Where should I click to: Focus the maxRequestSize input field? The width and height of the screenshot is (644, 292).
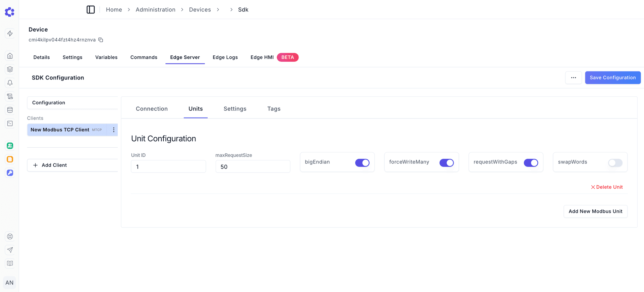(x=253, y=167)
